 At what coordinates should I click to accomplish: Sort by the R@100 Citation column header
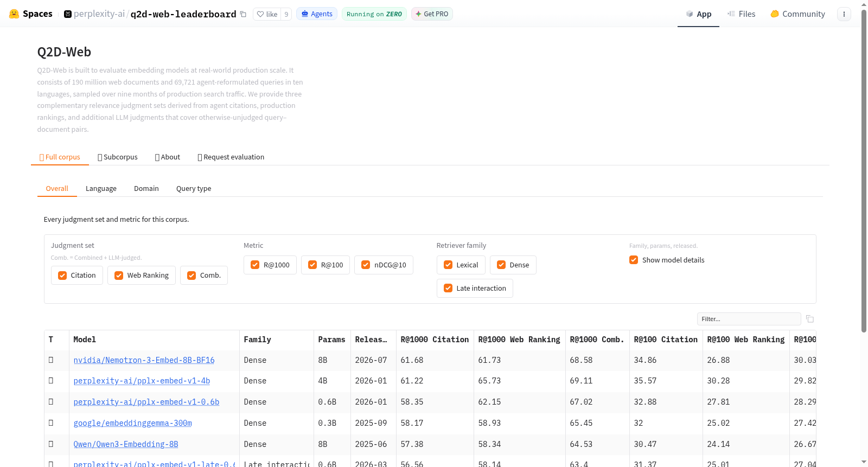[x=666, y=340]
